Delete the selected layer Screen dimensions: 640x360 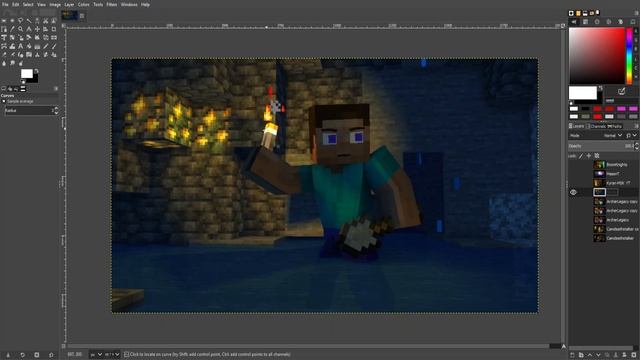pos(633,355)
